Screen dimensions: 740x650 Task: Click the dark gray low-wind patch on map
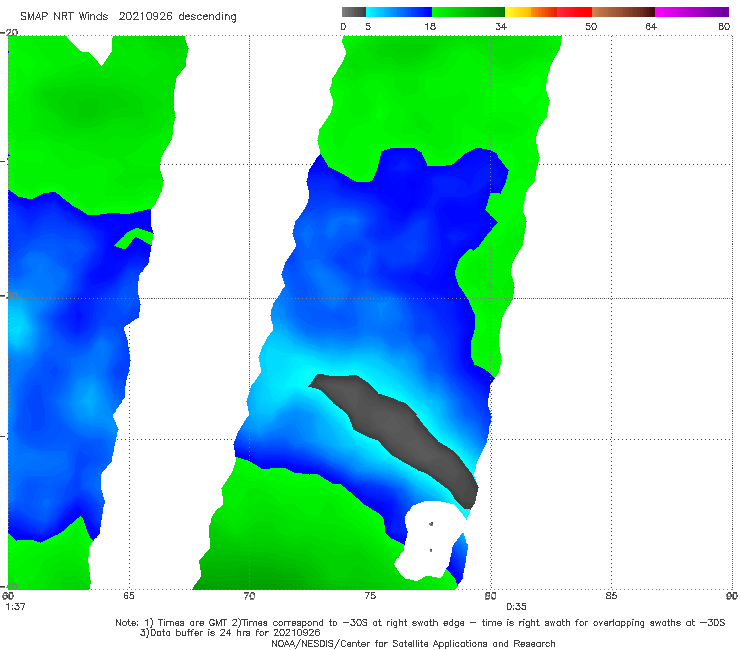(401, 434)
